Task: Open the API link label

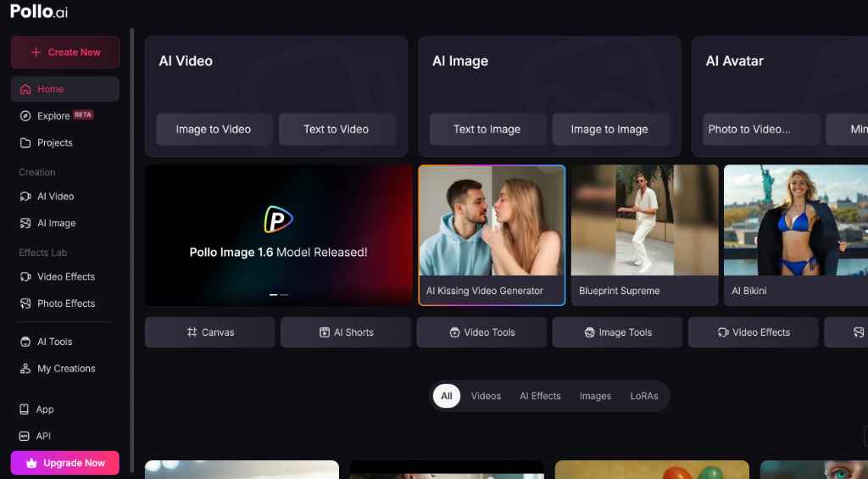Action: click(x=43, y=437)
